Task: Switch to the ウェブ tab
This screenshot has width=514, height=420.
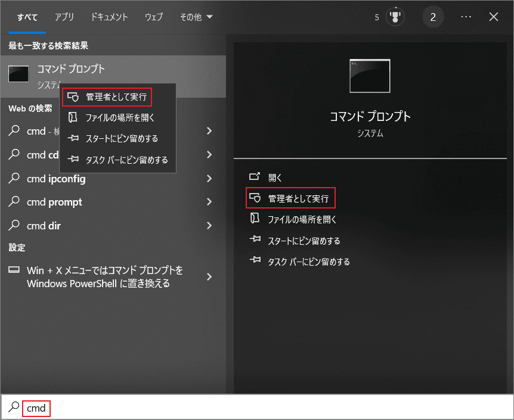Action: coord(154,17)
